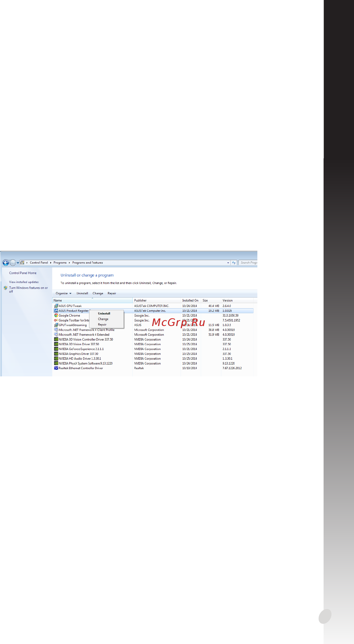354x644 pixels.
Task: Click version 31.0.1650.59 cell
Action: click(230, 316)
